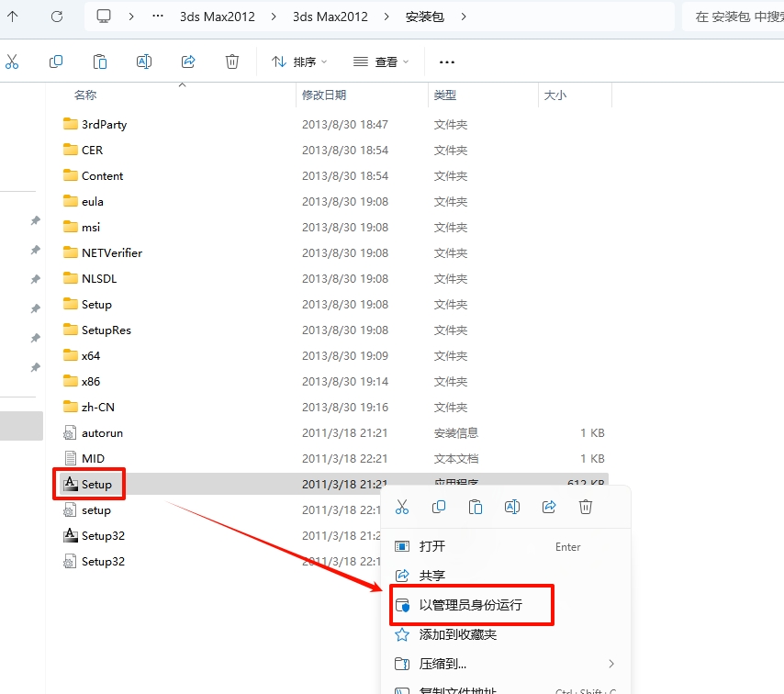Select the NETVerifier folder

coord(111,252)
